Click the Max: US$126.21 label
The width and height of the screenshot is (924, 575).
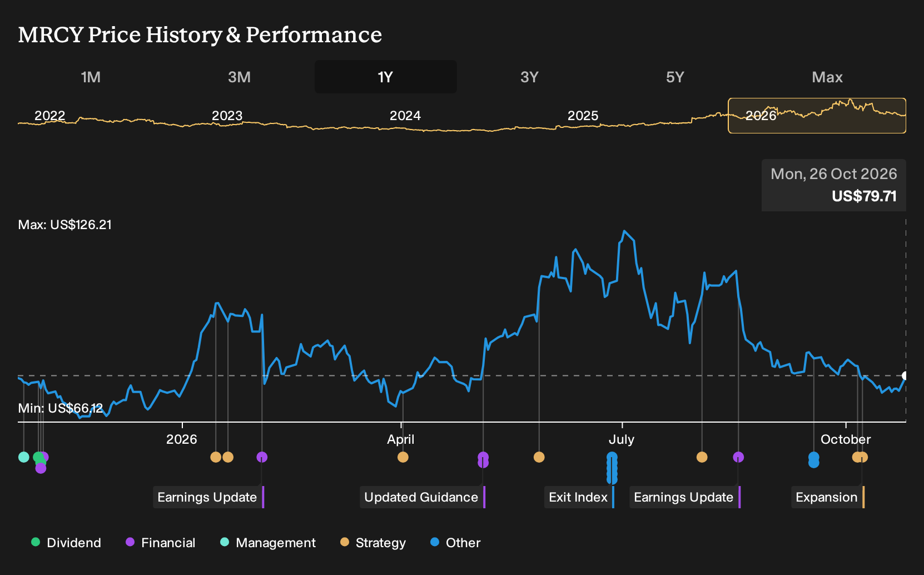[x=65, y=225]
